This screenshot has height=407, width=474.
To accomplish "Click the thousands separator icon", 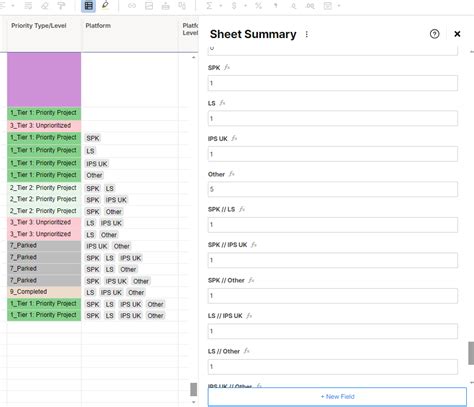I will (276, 6).
